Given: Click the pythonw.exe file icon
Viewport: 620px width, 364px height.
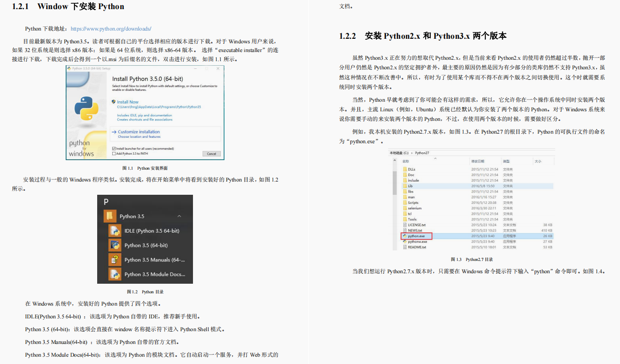Looking at the screenshot, I should click(405, 242).
